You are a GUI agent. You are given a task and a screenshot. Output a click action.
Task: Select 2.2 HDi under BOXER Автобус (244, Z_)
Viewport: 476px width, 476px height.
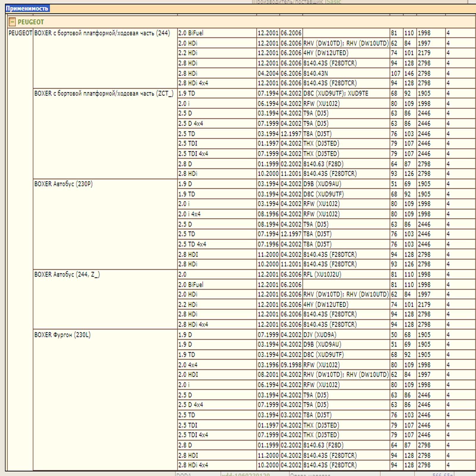pos(217,305)
